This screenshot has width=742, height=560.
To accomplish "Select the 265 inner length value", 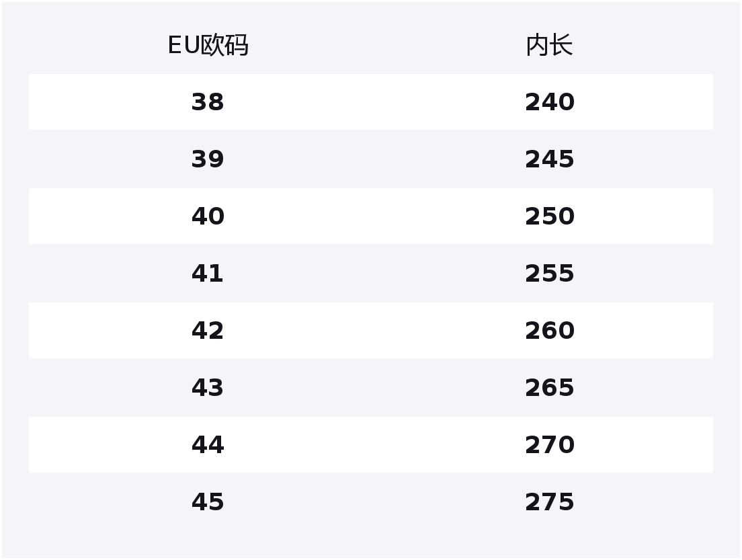I will point(549,388).
